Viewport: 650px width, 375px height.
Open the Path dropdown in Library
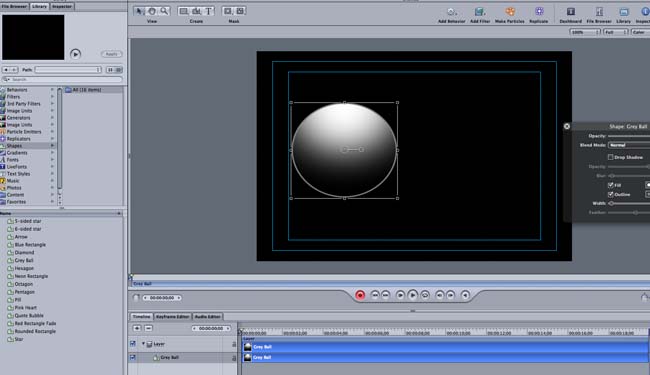(x=68, y=70)
